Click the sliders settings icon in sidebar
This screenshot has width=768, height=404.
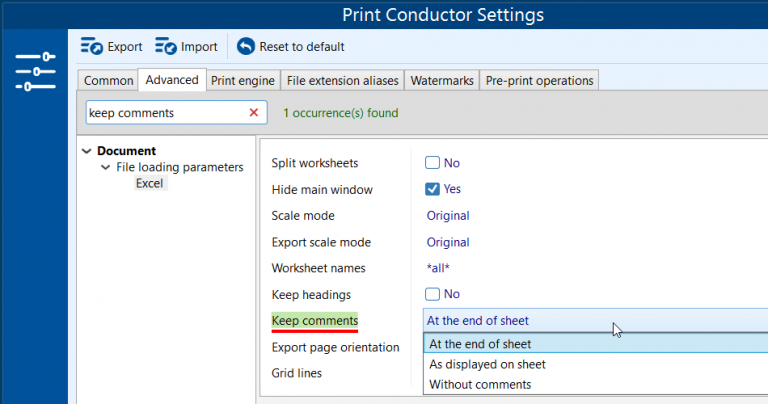[35, 71]
